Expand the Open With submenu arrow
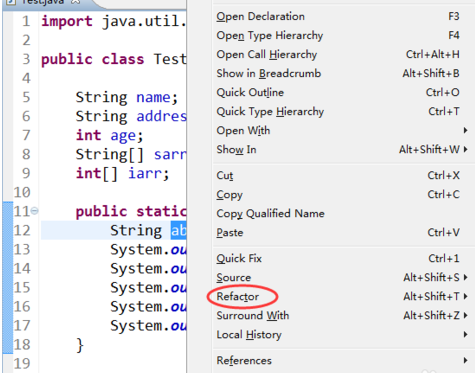The height and width of the screenshot is (373, 475). [x=465, y=130]
